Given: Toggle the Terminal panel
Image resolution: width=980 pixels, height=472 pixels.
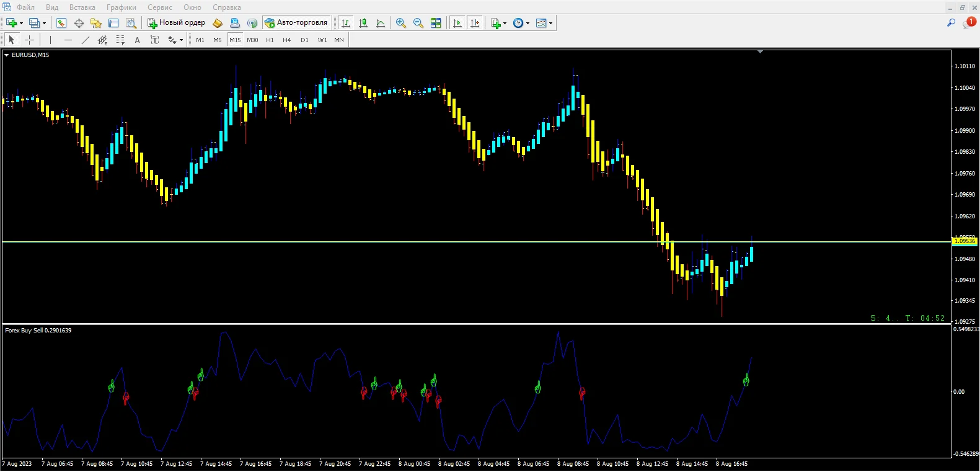Looking at the screenshot, I should 113,23.
